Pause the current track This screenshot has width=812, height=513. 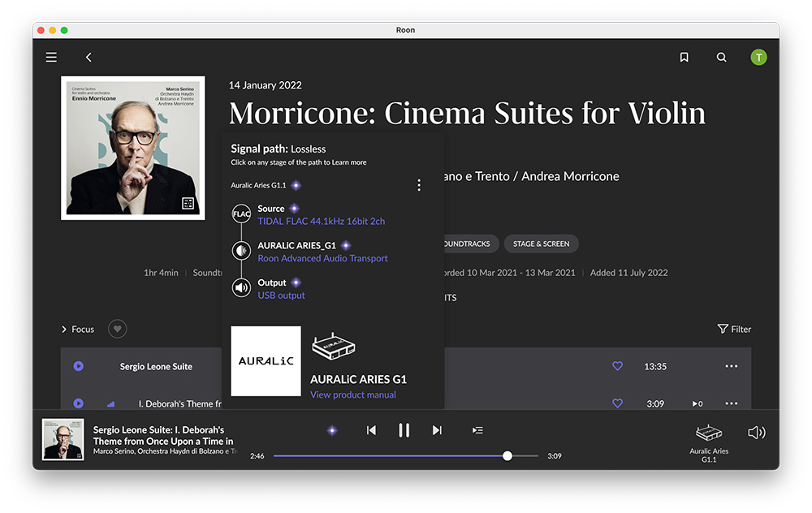coord(404,430)
